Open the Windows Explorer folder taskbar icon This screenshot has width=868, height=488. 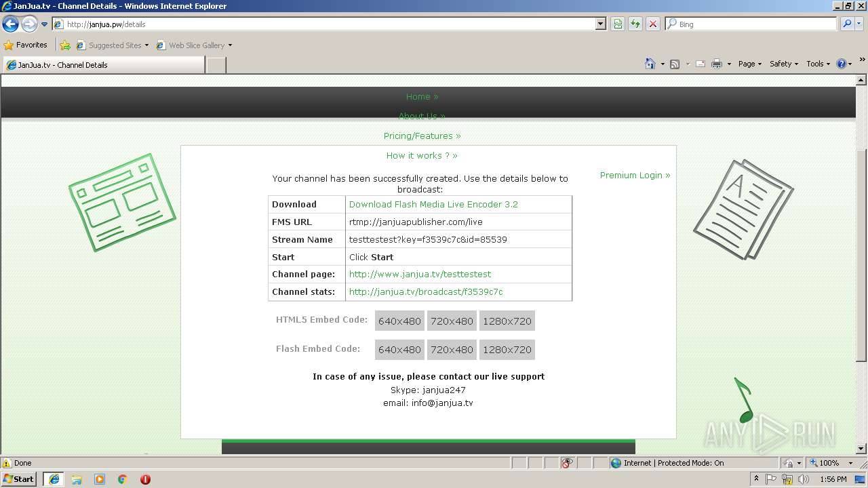77,479
